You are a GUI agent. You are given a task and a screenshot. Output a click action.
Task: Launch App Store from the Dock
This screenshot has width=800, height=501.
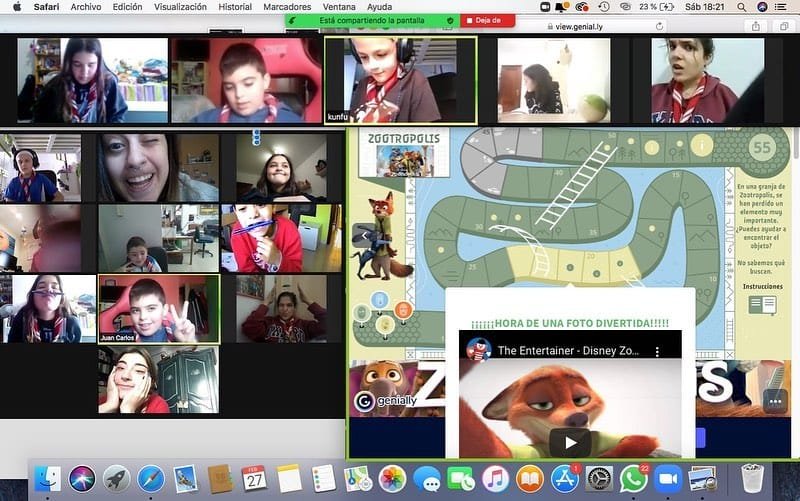click(564, 478)
